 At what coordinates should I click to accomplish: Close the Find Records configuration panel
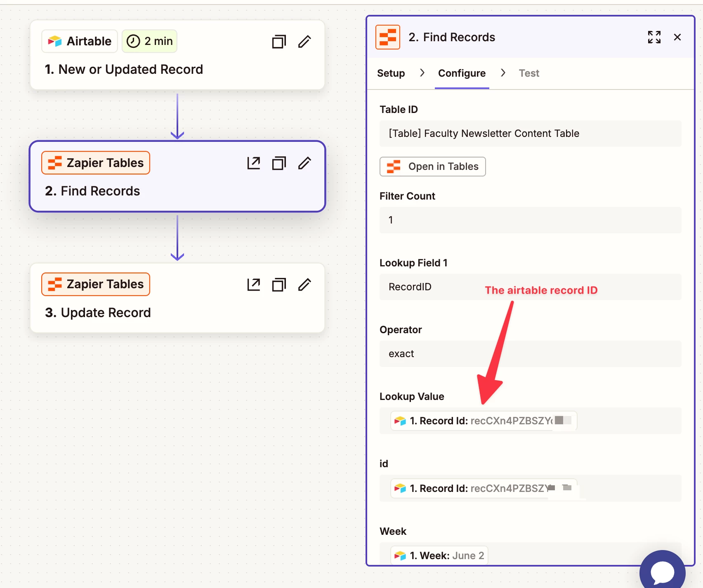tap(677, 37)
